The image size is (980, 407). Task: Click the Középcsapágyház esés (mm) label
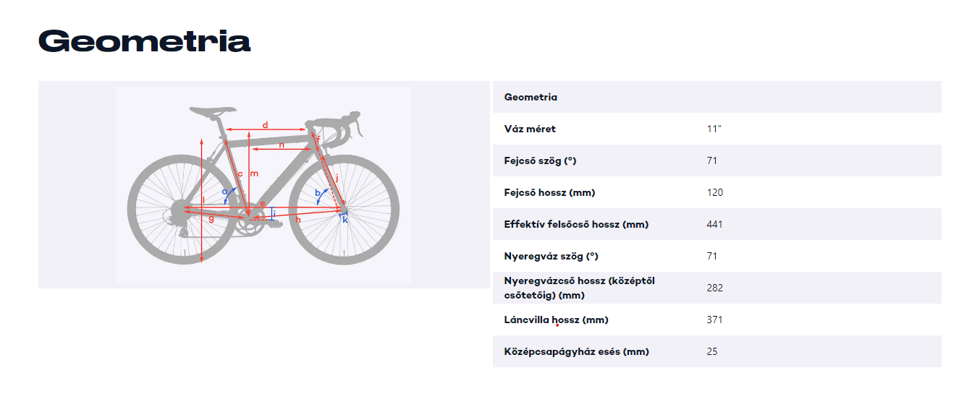(x=576, y=351)
